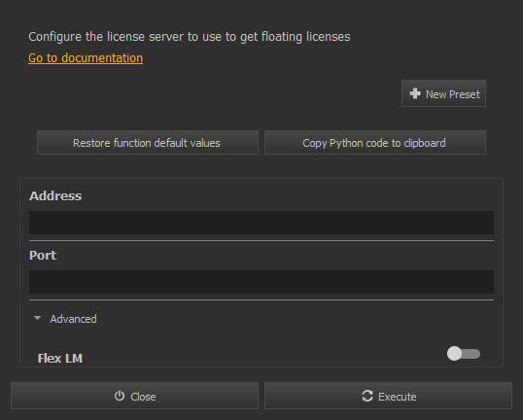Create a New Preset

pos(443,93)
